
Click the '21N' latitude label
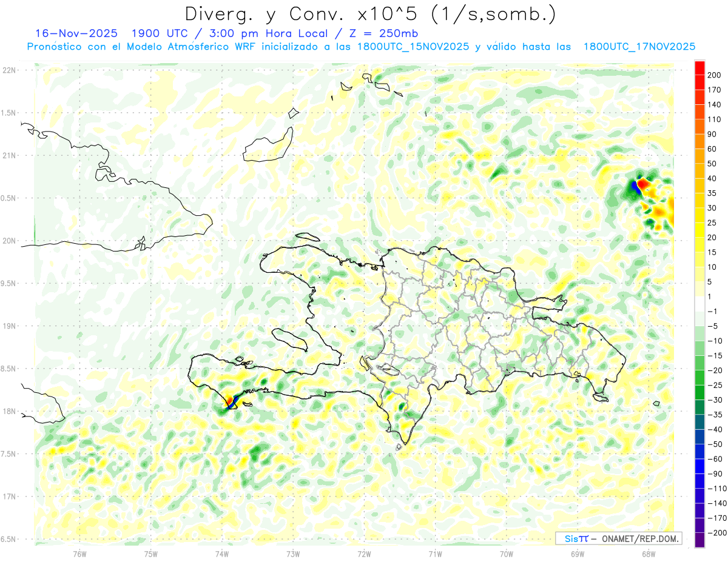[9, 155]
